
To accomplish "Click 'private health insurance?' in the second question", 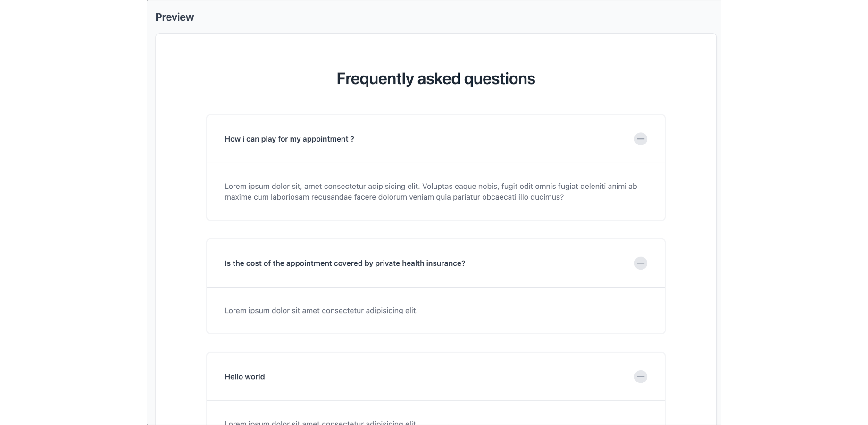I will 420,263.
